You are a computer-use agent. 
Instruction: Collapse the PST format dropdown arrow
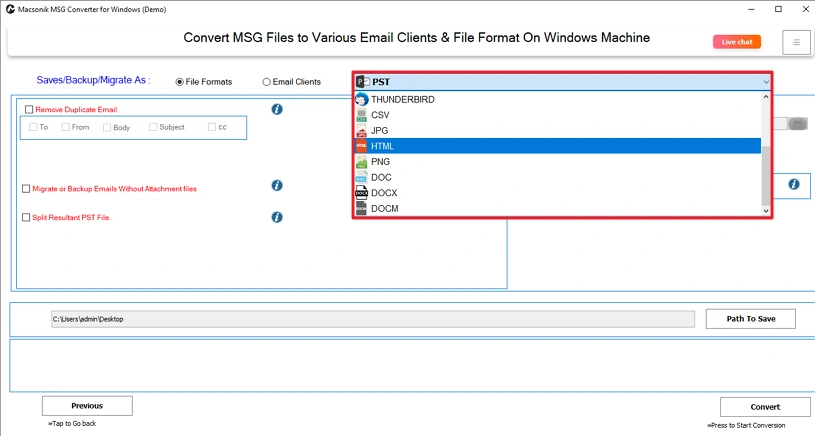click(x=766, y=82)
